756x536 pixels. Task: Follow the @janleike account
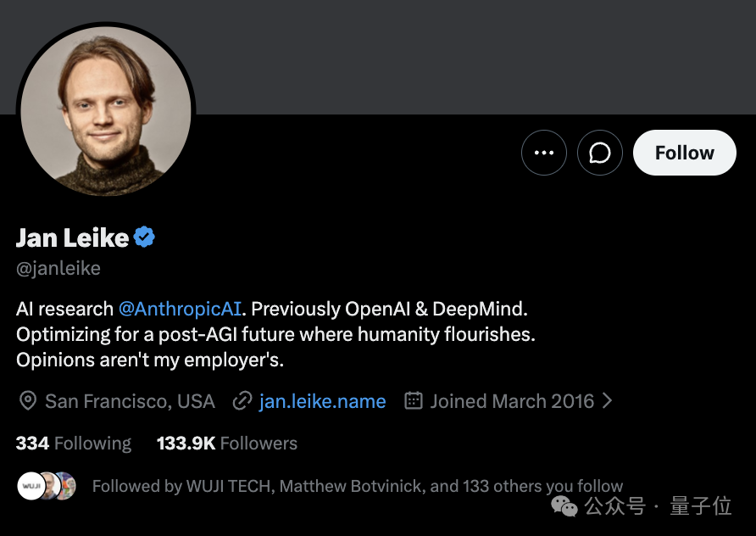(684, 153)
